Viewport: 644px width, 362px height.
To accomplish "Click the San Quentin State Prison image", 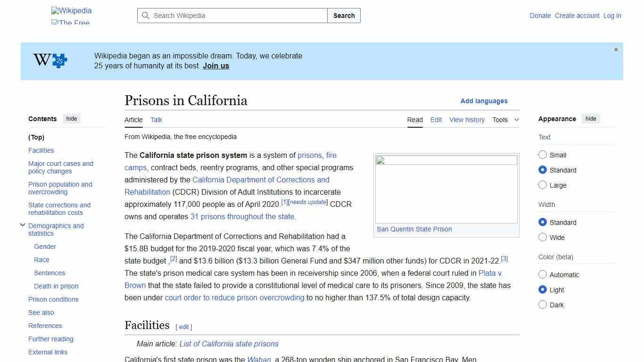I will point(446,189).
